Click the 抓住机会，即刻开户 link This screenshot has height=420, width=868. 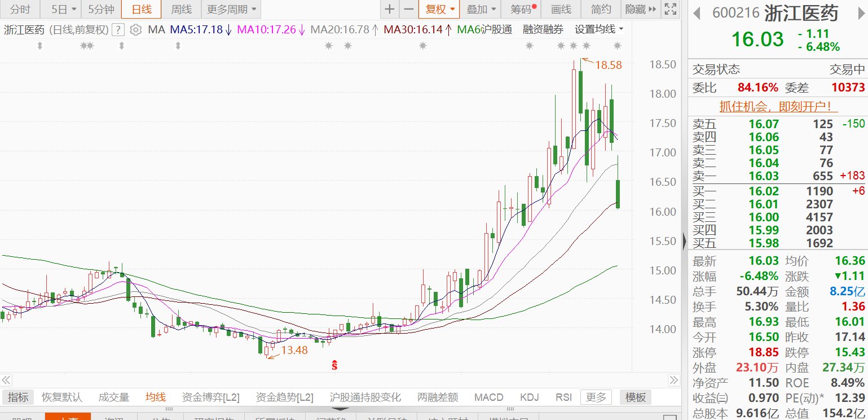pos(778,106)
